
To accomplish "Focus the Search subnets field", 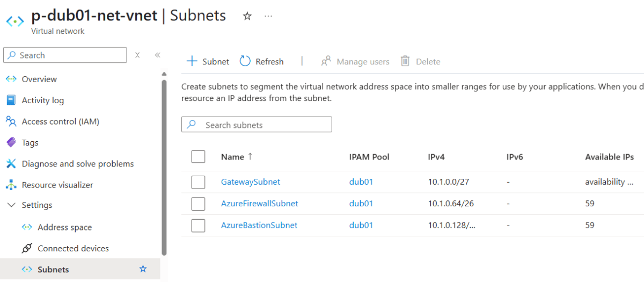I will pyautogui.click(x=257, y=125).
